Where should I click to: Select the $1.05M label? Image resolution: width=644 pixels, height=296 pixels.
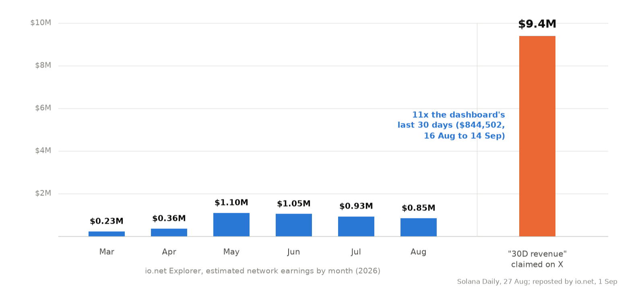(x=294, y=203)
